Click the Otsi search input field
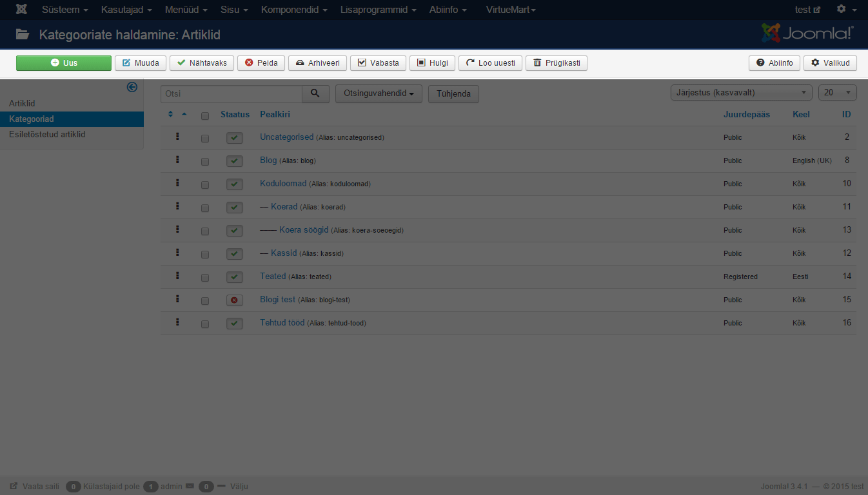This screenshot has height=495, width=868. (x=232, y=93)
